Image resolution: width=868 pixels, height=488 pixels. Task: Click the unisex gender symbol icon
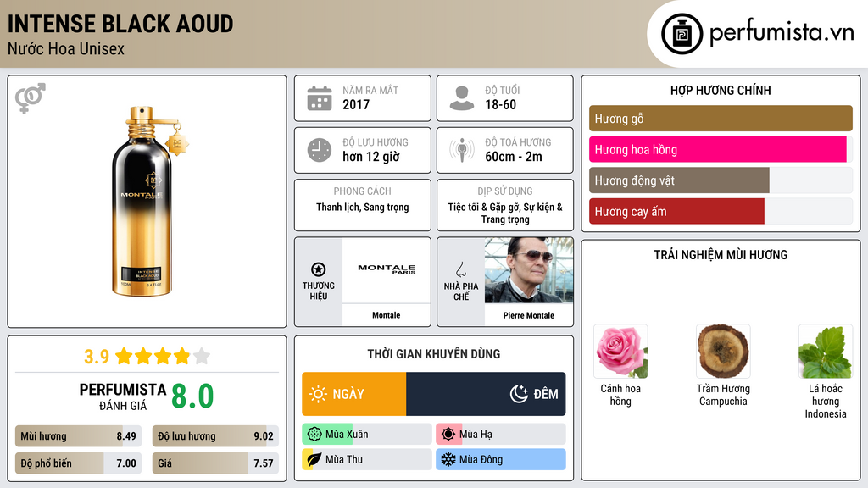pos(30,98)
